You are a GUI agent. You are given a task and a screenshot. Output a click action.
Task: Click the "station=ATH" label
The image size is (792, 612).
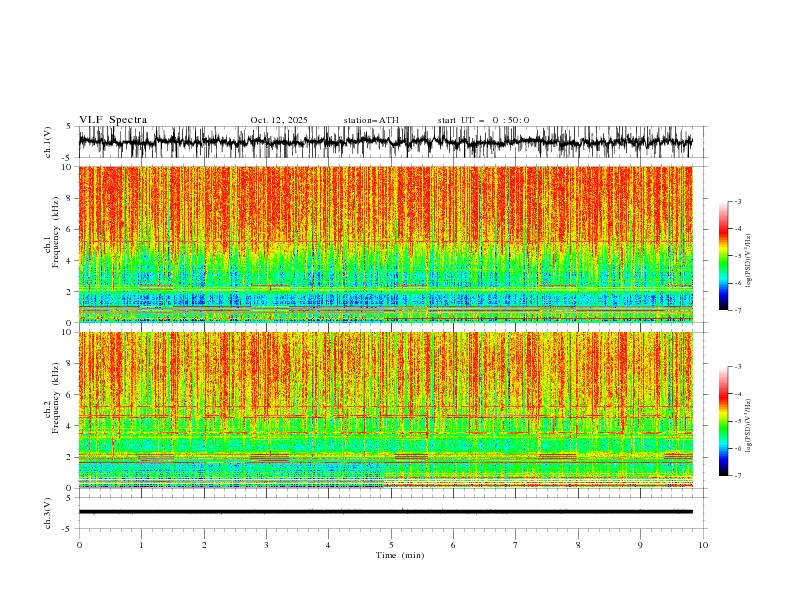point(371,120)
